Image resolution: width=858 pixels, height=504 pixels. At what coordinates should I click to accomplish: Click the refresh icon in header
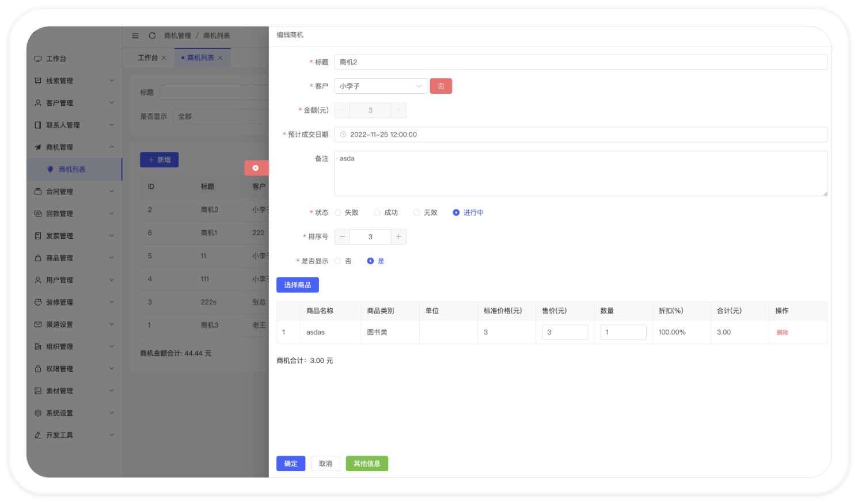[x=152, y=36]
